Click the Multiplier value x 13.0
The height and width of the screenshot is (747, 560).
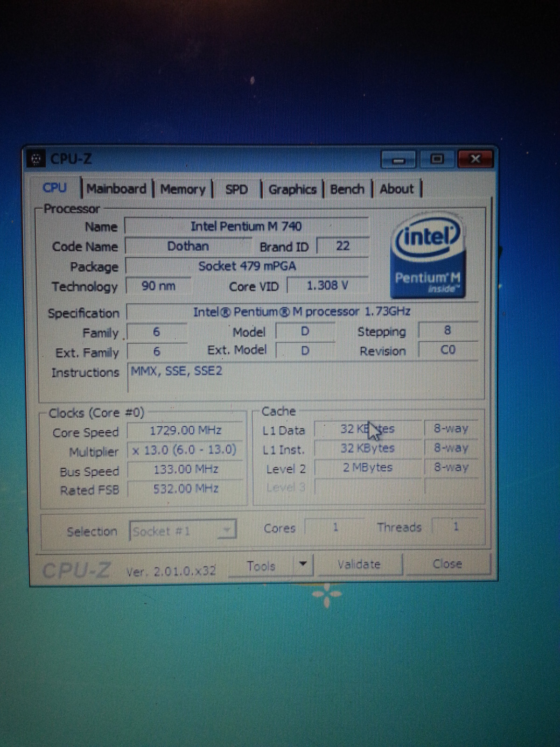[185, 450]
